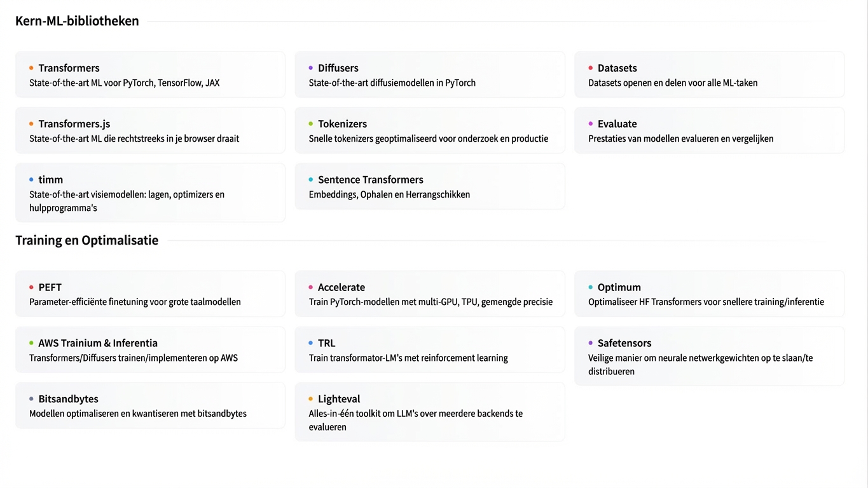Click the orange dot beside Transformers
This screenshot has width=868, height=488.
coord(31,68)
